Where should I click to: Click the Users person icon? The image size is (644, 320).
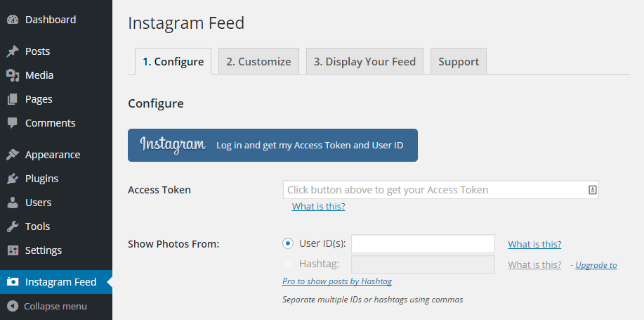[13, 203]
